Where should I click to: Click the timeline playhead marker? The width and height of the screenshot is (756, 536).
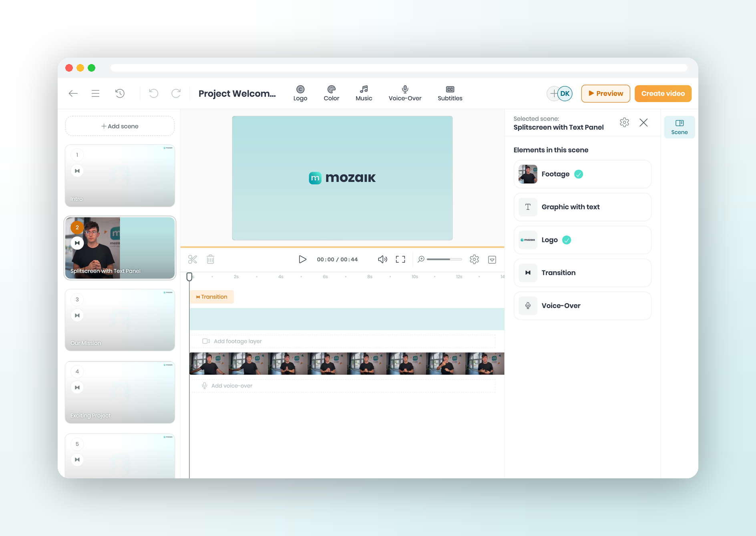click(x=189, y=277)
